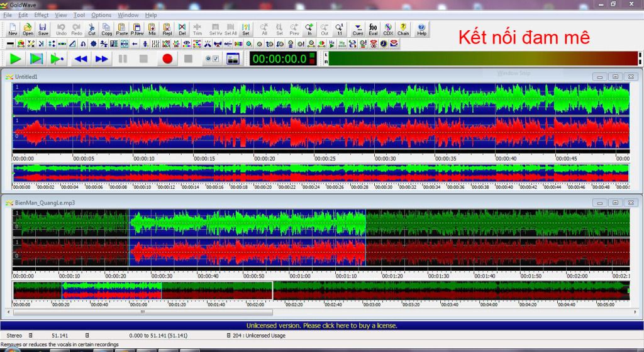644x352 pixels.
Task: Open the status format icon after 51.141
Action: (87, 336)
